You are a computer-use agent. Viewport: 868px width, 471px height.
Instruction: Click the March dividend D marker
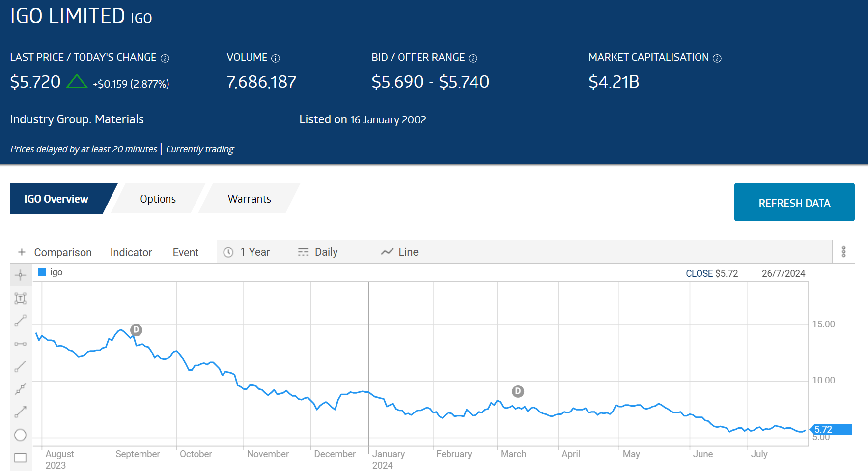pos(518,391)
